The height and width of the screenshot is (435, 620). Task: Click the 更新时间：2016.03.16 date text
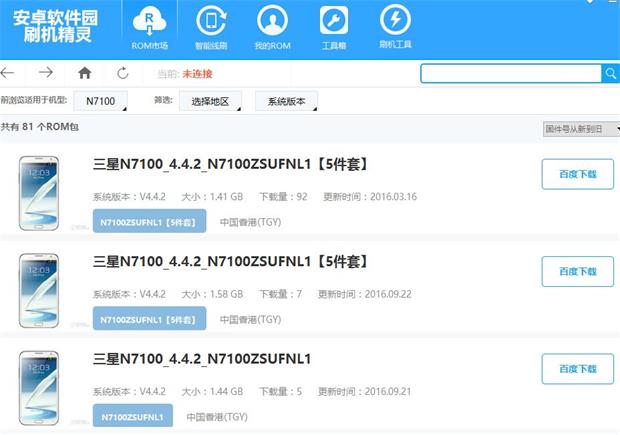click(370, 197)
